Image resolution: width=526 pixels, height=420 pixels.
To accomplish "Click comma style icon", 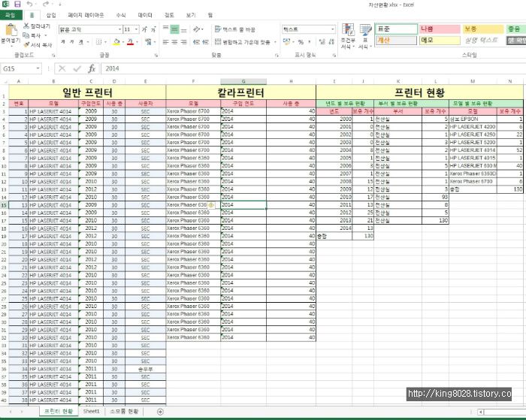I will (310, 42).
